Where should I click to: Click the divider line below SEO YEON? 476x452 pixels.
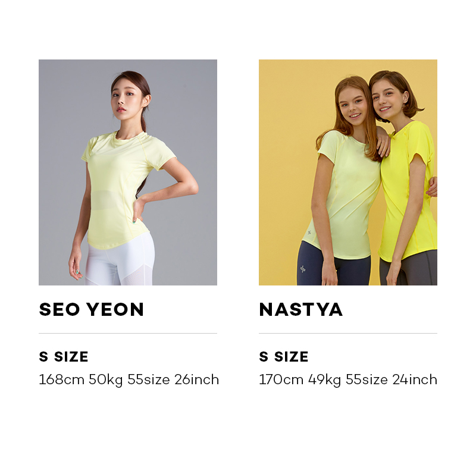pos(128,334)
